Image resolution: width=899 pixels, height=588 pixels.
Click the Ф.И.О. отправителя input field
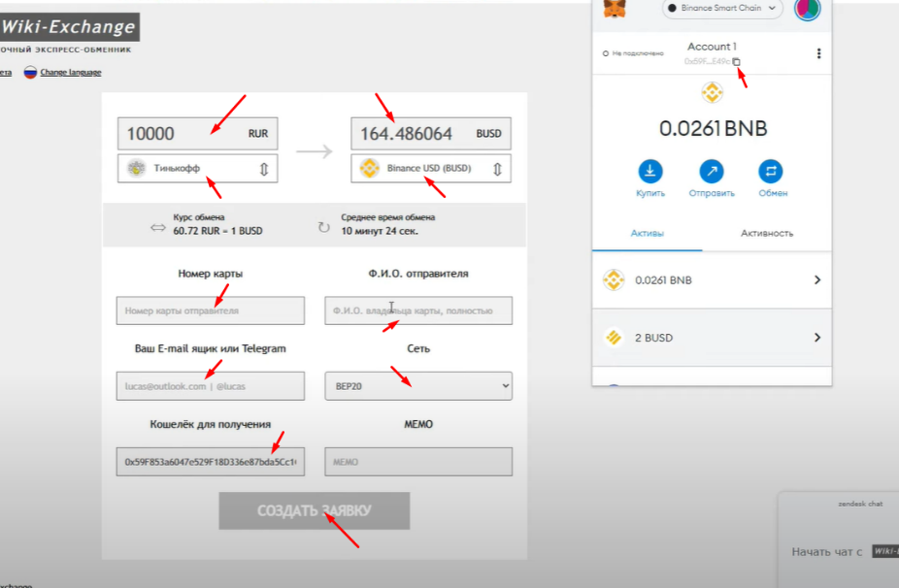418,310
